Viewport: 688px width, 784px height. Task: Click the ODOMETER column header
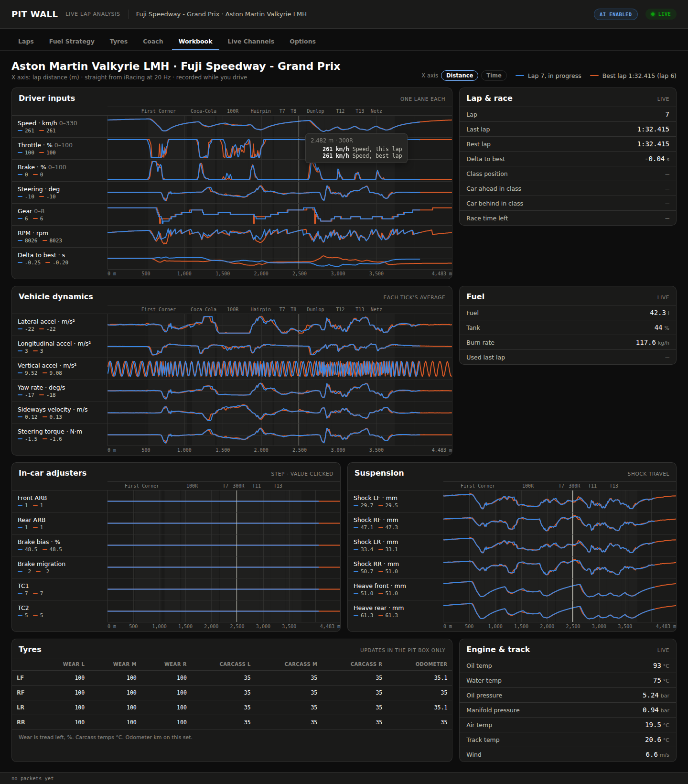(x=431, y=664)
